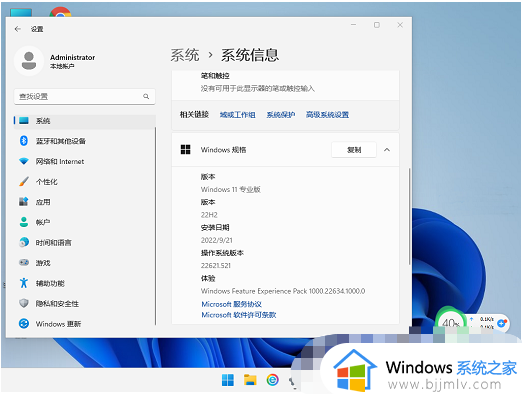Click the 辅助功能 accessibility icon
The height and width of the screenshot is (398, 522).
[24, 283]
